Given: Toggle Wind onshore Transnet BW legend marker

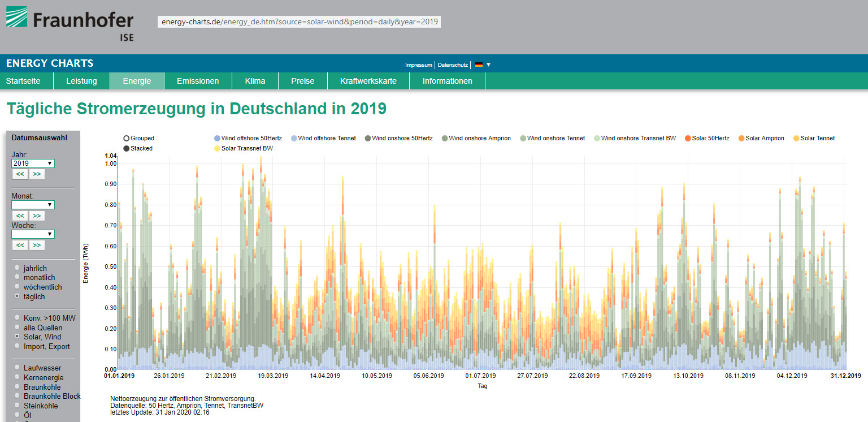Looking at the screenshot, I should point(597,139).
